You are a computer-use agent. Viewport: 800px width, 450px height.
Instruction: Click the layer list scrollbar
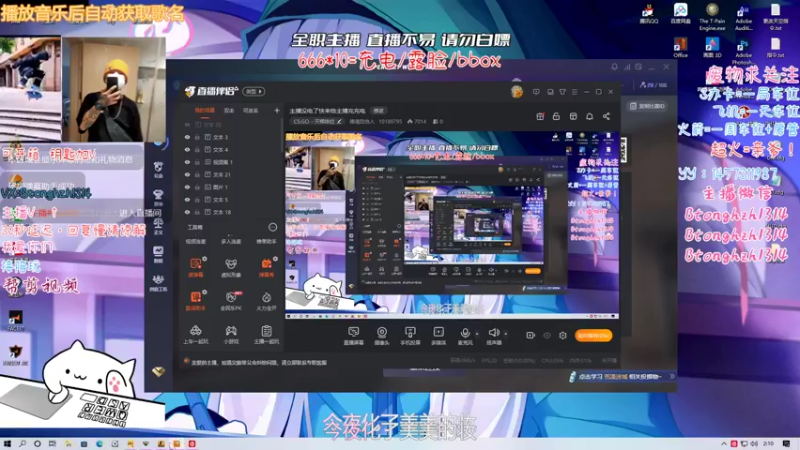coord(282,135)
